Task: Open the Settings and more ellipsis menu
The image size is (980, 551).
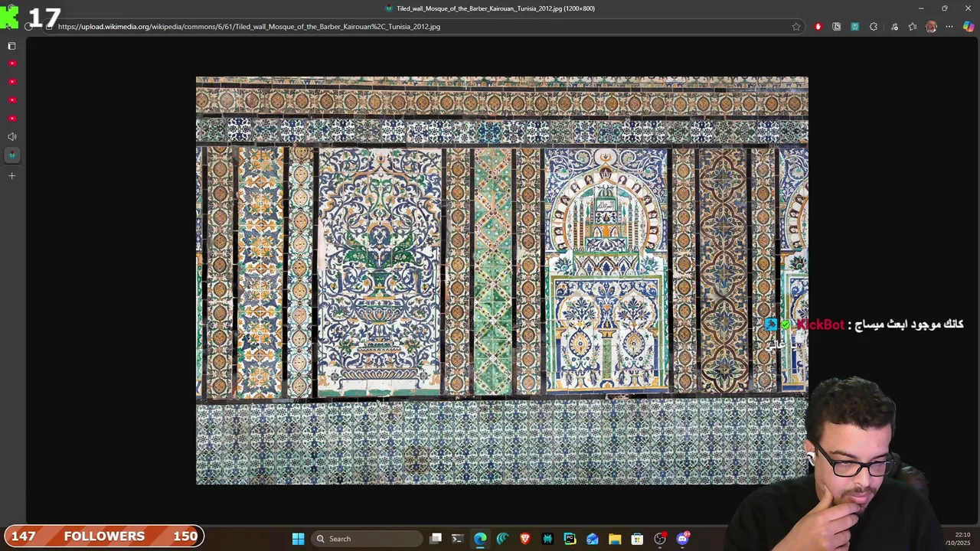Action: pos(949,27)
